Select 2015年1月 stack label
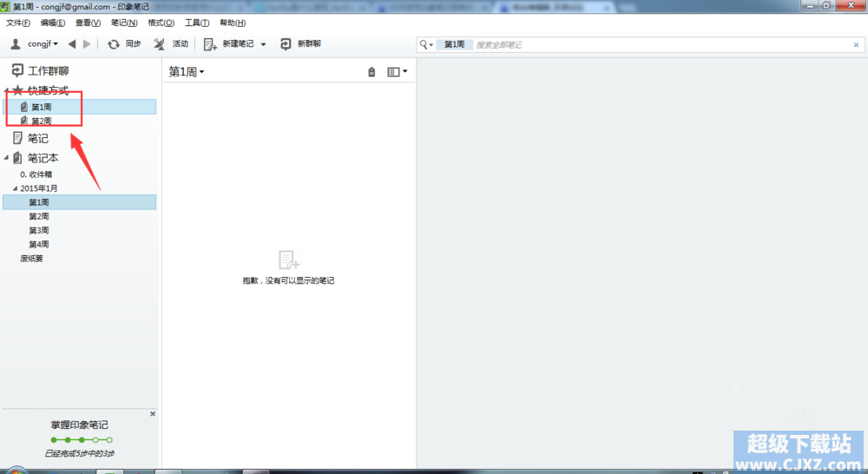The width and height of the screenshot is (868, 474). 39,188
